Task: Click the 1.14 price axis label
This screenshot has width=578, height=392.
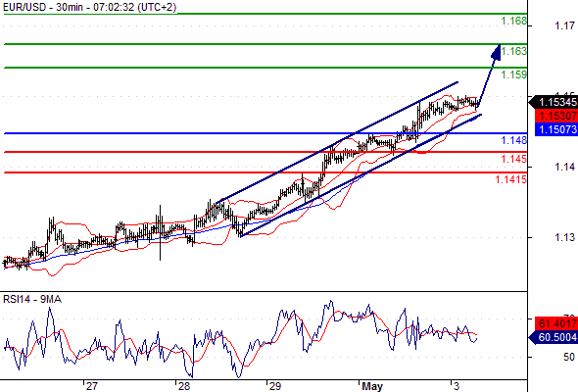Action: tap(564, 168)
